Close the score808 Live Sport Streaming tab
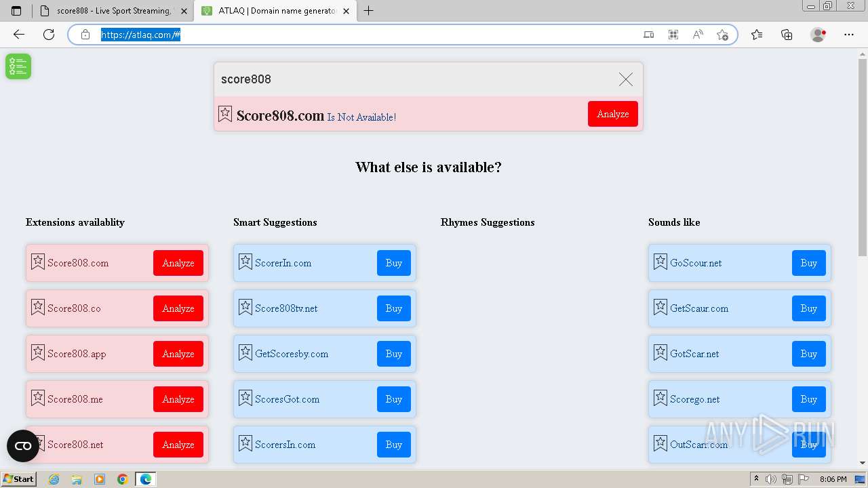868x488 pixels. pos(184,11)
